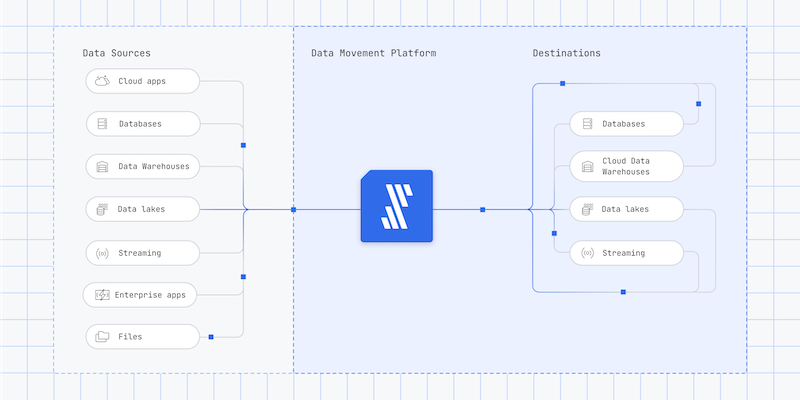Click the Data lakes icon under Data Sources
This screenshot has width=800, height=400.
click(102, 209)
